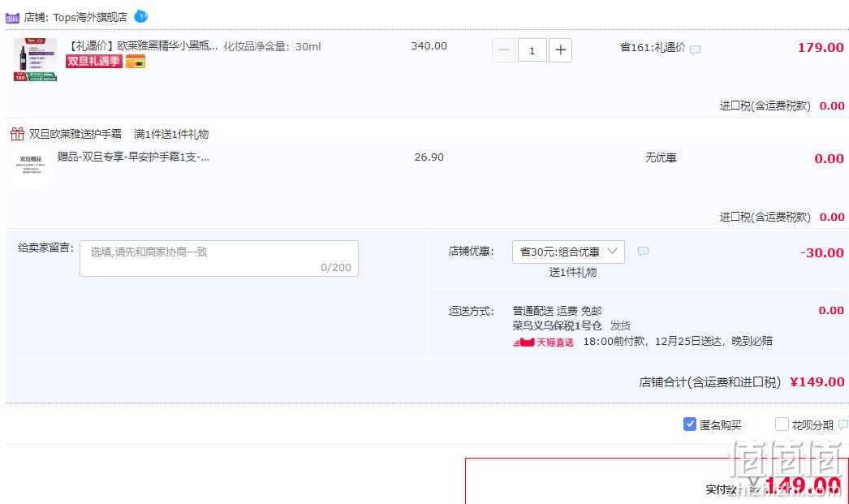Click the 给卖家留言 message box
Image resolution: width=849 pixels, height=504 pixels.
(219, 258)
